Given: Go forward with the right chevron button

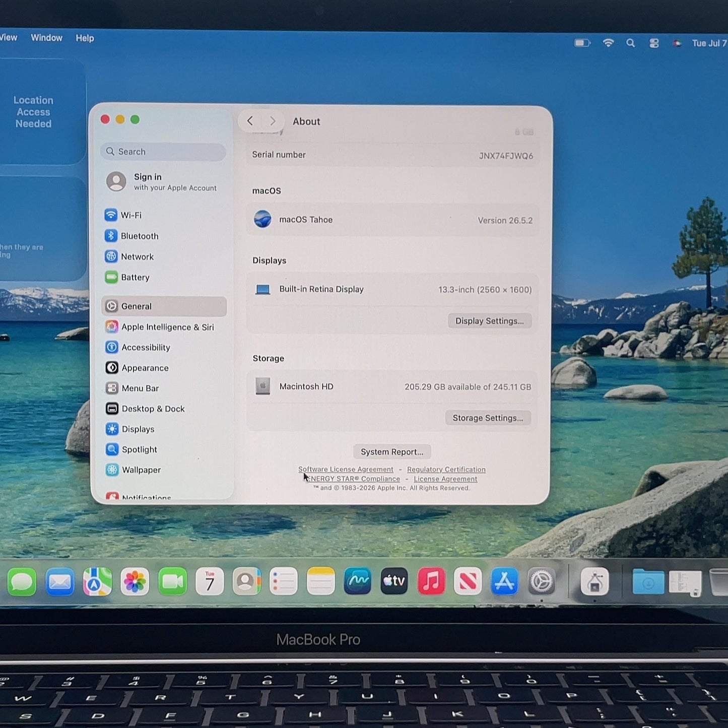Looking at the screenshot, I should pyautogui.click(x=273, y=121).
